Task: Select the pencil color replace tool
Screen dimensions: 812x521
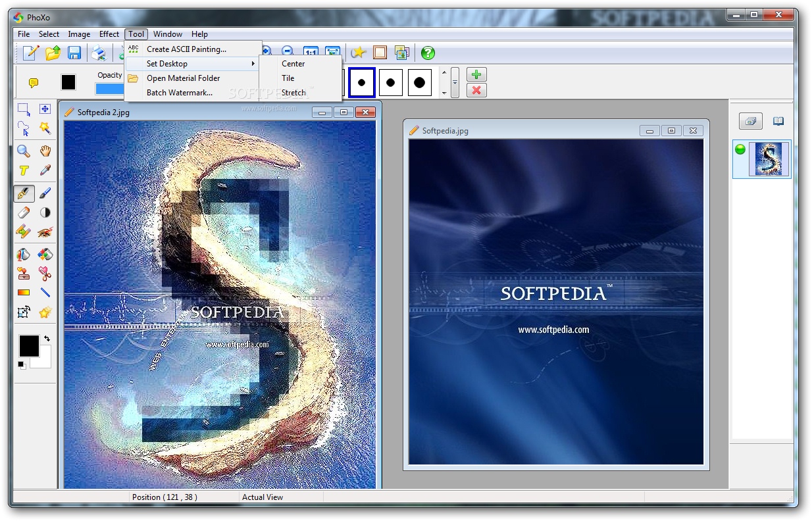Action: coord(24,232)
